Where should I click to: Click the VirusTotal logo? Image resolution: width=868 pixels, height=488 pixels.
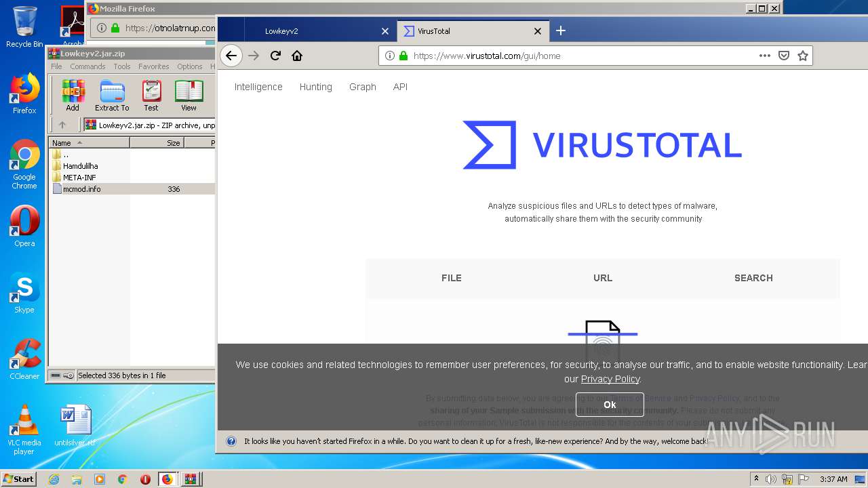click(x=602, y=145)
